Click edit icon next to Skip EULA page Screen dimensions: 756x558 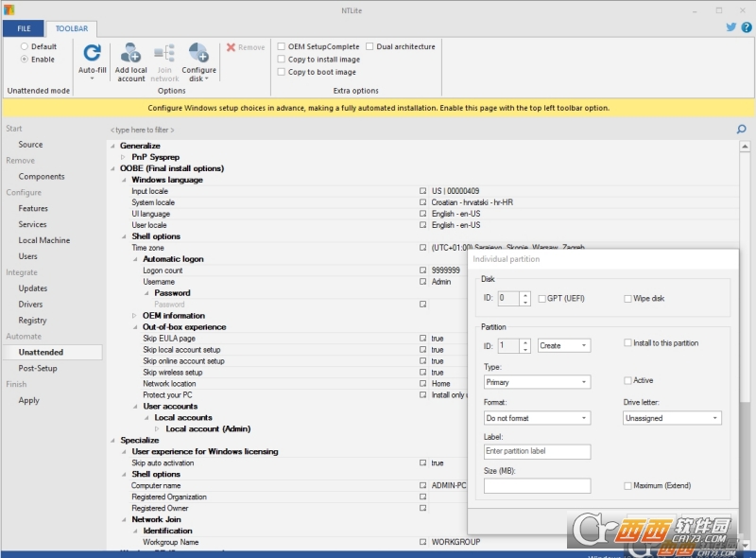pyautogui.click(x=422, y=339)
